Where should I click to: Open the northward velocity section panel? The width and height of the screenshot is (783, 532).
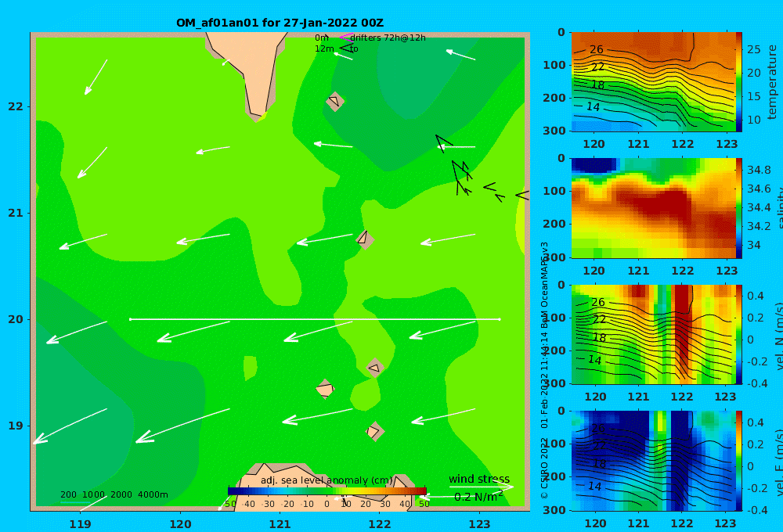[x=653, y=334]
